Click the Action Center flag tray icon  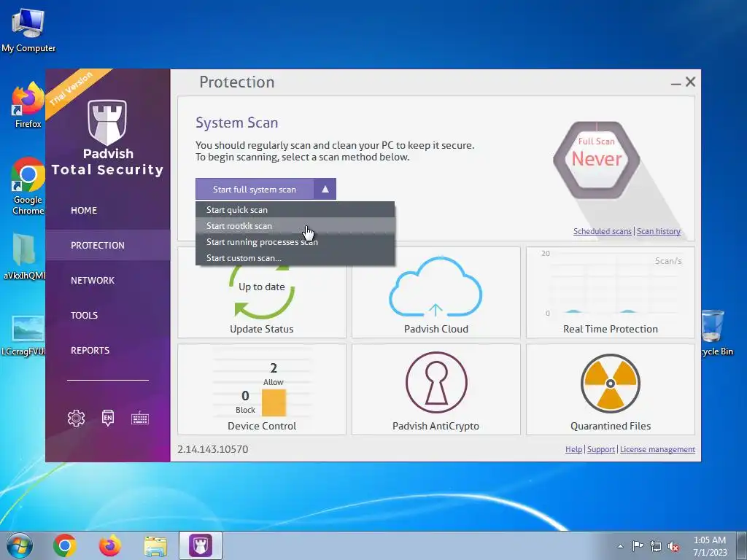pos(638,546)
